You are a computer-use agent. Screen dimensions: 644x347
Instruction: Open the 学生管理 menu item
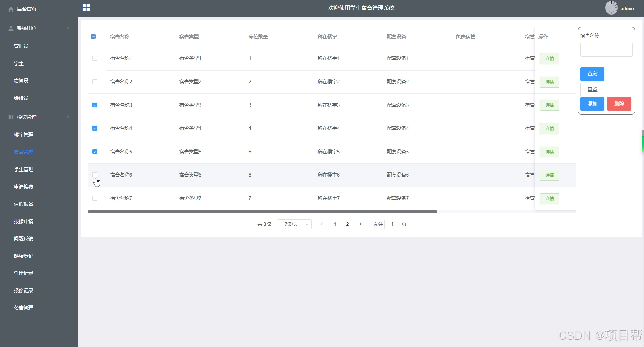[x=23, y=169]
